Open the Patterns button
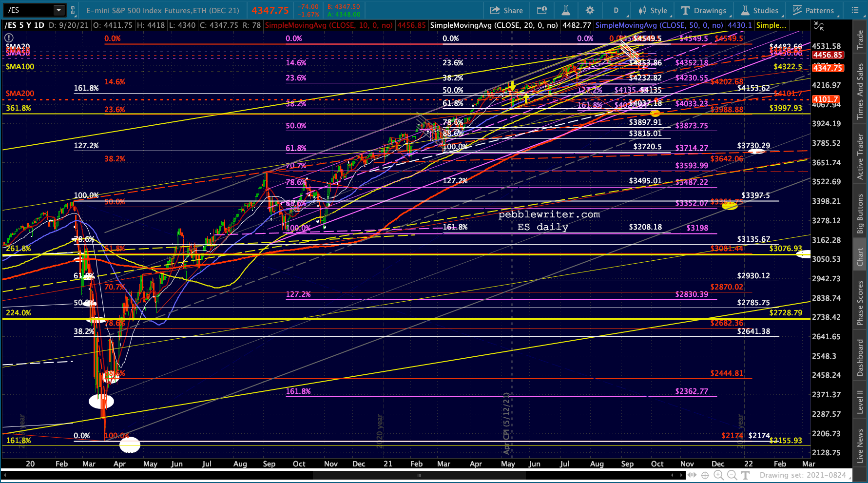868x483 pixels. [x=813, y=10]
